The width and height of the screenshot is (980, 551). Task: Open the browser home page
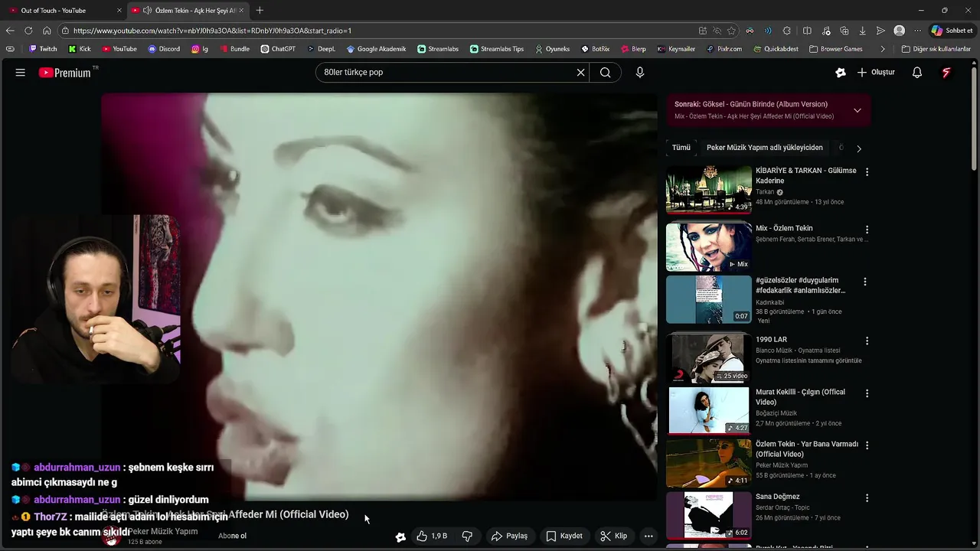coord(47,31)
